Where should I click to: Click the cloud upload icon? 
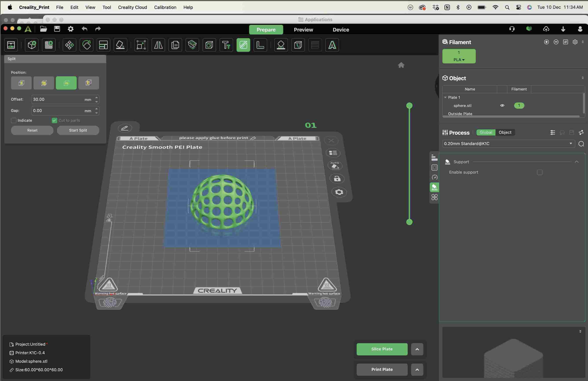tap(546, 29)
